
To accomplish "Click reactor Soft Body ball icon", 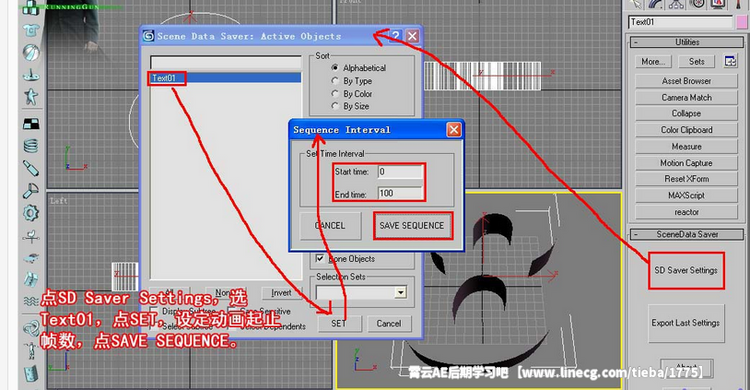I will point(31,52).
